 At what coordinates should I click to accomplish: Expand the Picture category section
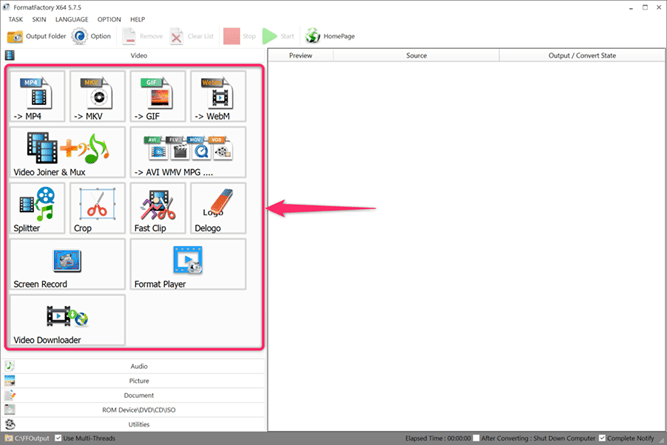pos(134,381)
